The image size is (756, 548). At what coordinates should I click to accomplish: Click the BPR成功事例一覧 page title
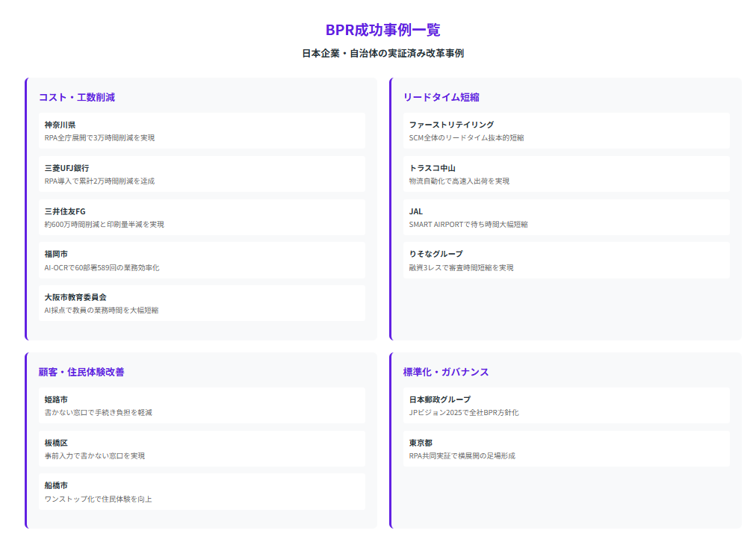[x=382, y=30]
